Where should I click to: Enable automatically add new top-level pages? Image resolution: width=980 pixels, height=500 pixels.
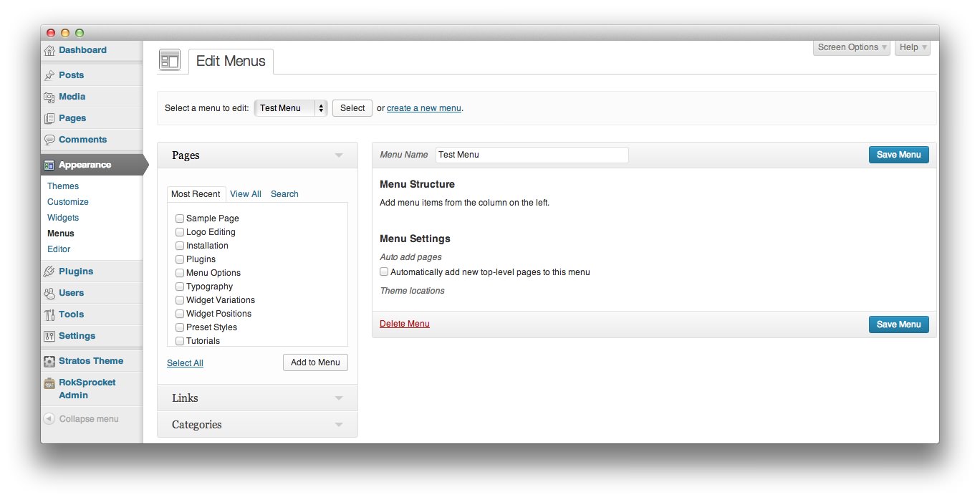click(384, 272)
